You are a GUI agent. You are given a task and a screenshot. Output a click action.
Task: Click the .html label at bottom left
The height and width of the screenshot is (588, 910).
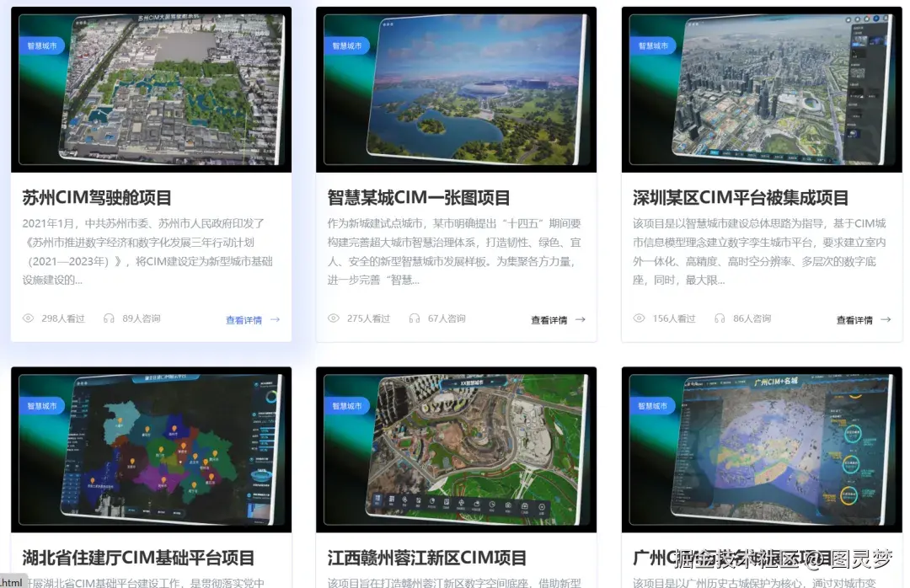[x=12, y=581]
